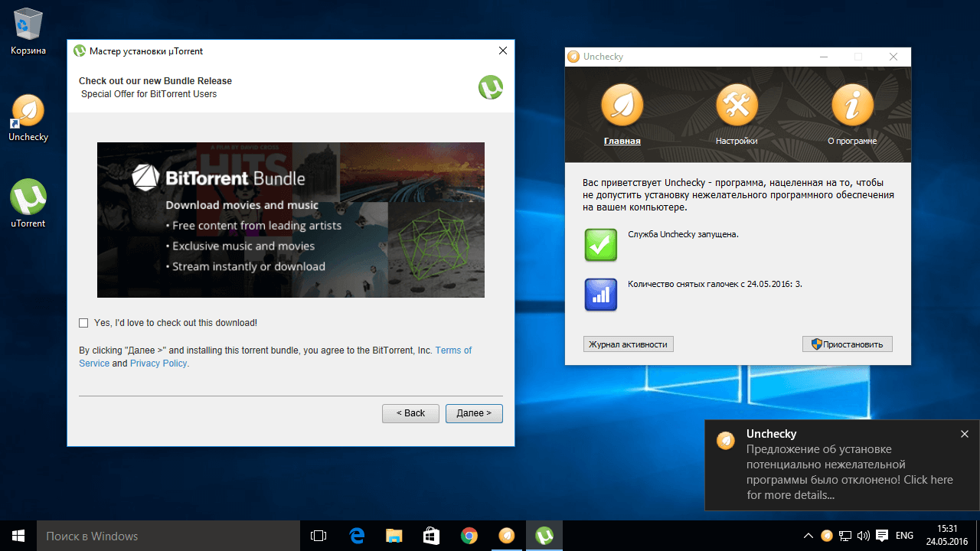Open Chrome from the taskbar

coord(469,536)
